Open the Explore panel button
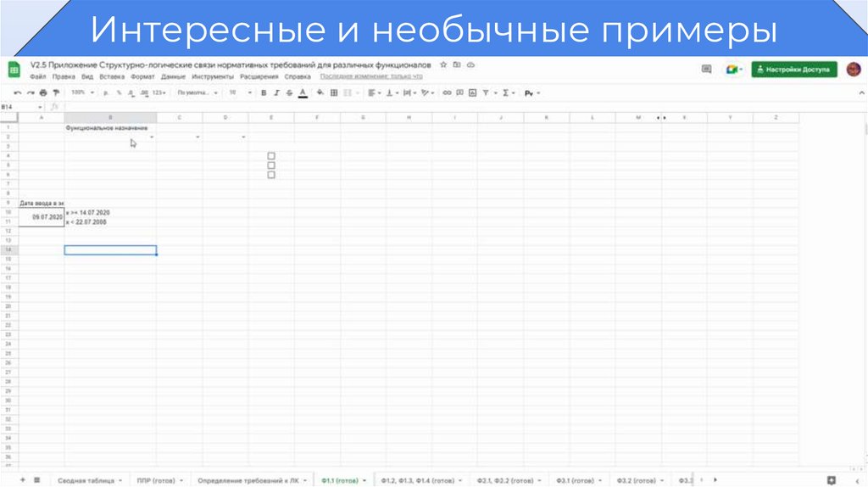 click(x=831, y=480)
